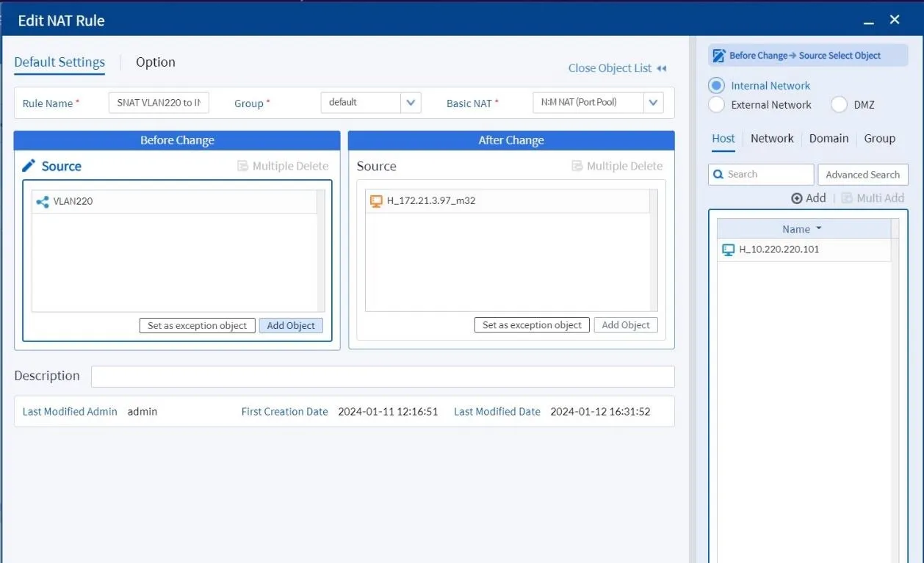This screenshot has height=563, width=924.
Task: Expand the Basic NAT dropdown
Action: pyautogui.click(x=653, y=103)
